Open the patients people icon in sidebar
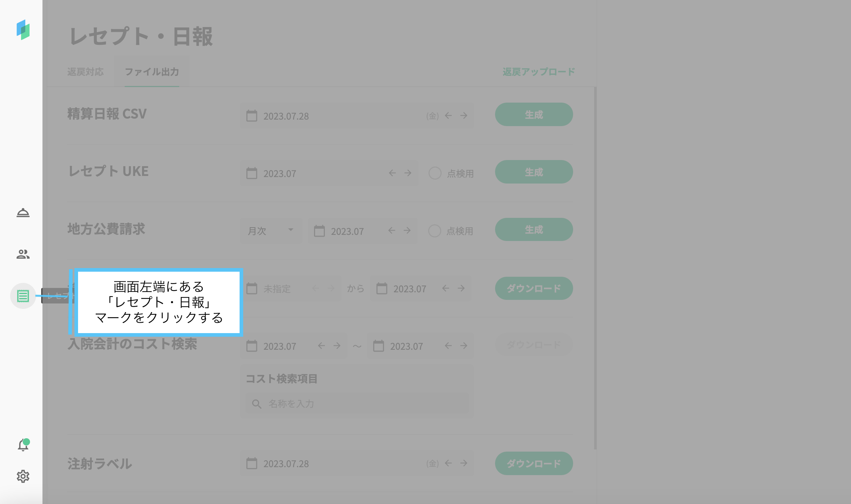Image resolution: width=851 pixels, height=504 pixels. (23, 254)
